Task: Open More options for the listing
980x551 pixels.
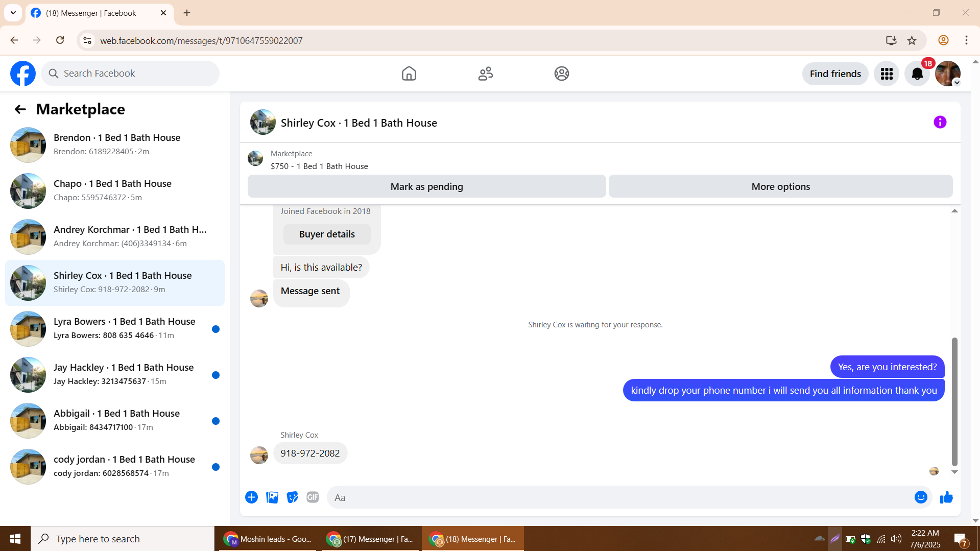Action: (780, 186)
